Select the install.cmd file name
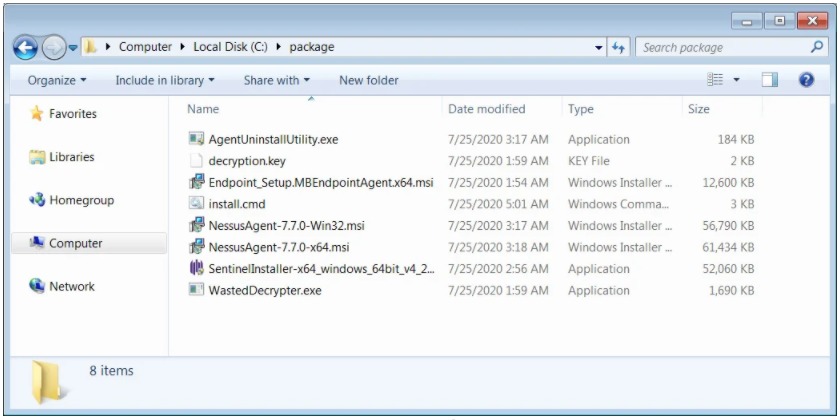The image size is (840, 420). (237, 204)
